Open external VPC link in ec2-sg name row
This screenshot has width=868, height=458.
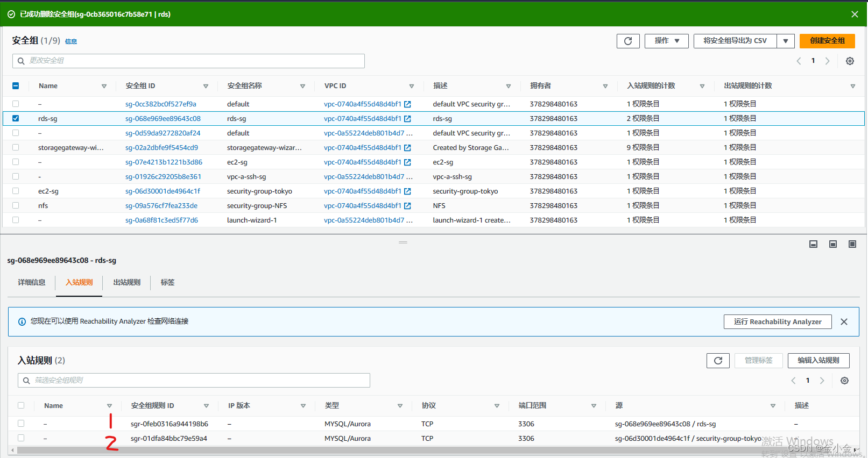[x=407, y=162]
